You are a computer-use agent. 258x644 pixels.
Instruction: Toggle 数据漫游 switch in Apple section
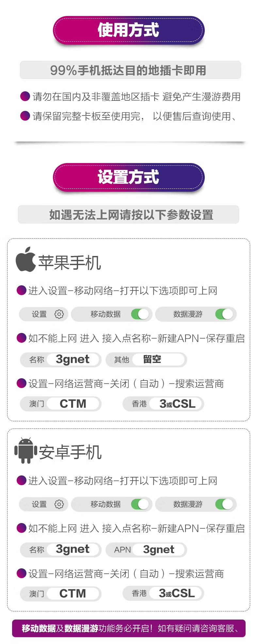[x=224, y=314]
